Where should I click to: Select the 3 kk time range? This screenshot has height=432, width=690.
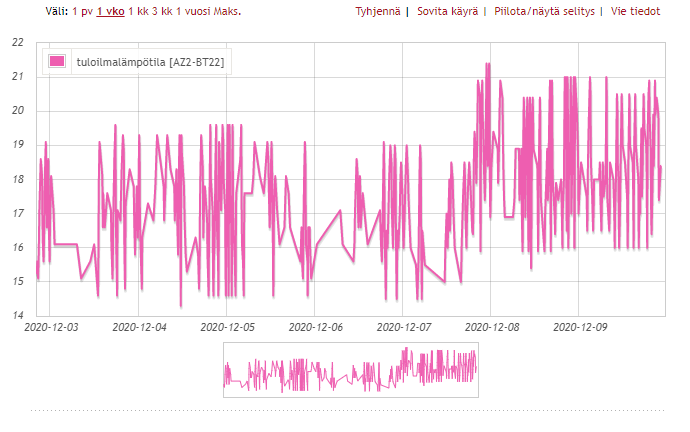(162, 11)
